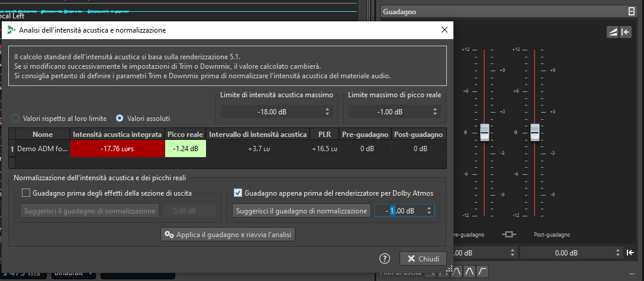This screenshot has width=644, height=281.
Task: Select the 'Valori assoluti' radio button
Action: [x=120, y=118]
